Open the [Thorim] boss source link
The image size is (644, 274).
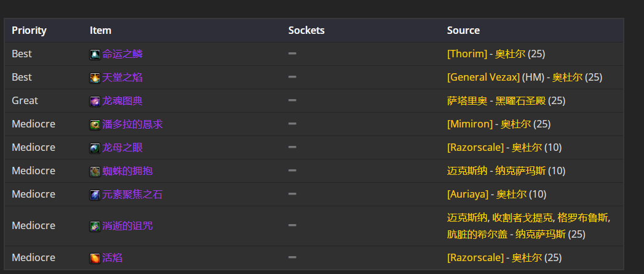tap(467, 54)
